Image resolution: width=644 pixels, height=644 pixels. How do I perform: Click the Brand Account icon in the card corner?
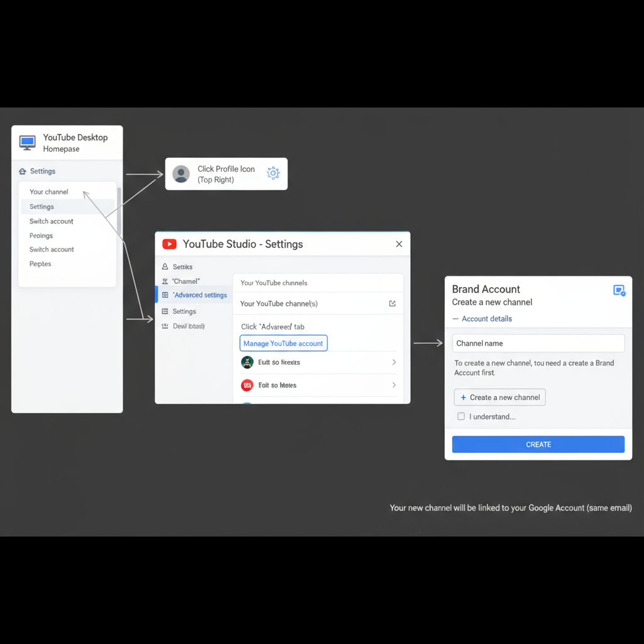click(x=619, y=291)
